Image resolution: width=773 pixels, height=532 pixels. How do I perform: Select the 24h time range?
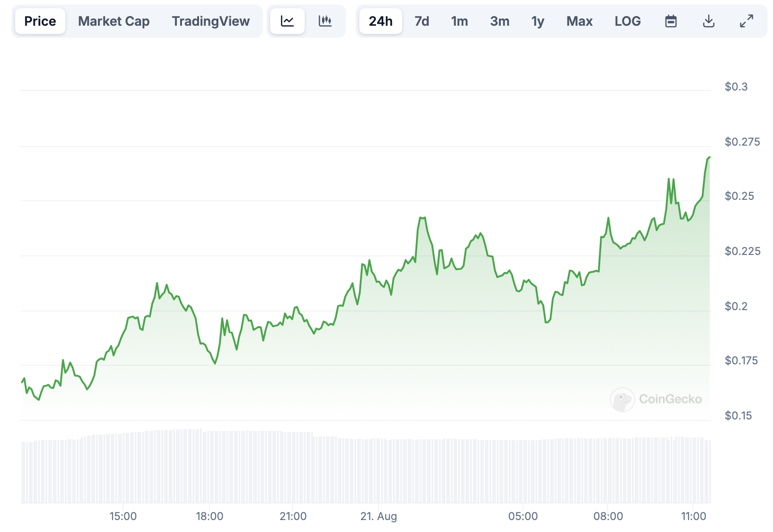381,21
